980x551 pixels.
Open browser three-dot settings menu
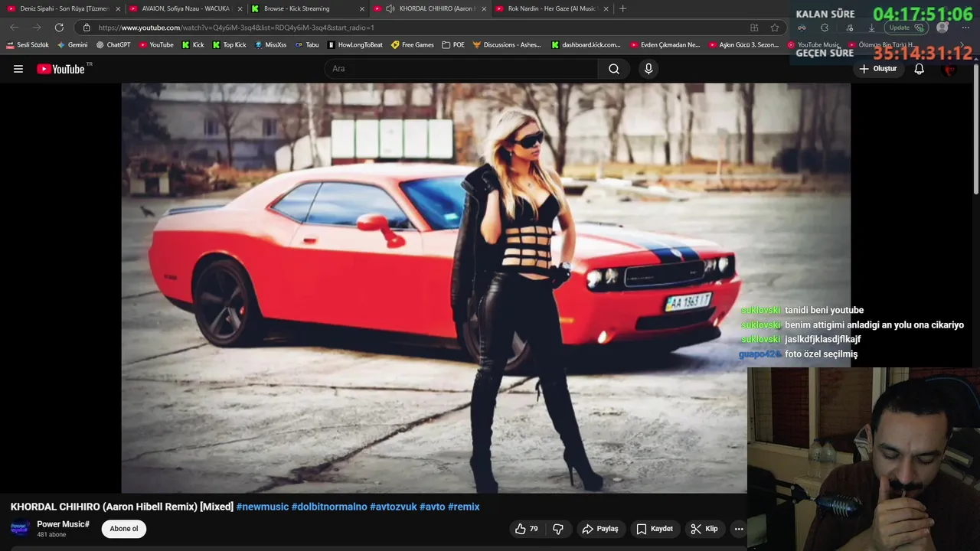pos(965,28)
